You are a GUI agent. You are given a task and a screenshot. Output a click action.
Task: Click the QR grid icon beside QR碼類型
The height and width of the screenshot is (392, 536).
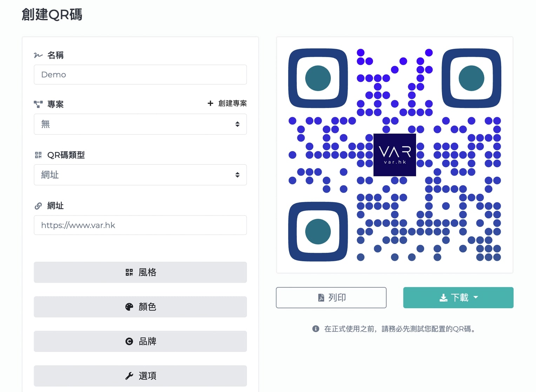coord(38,155)
